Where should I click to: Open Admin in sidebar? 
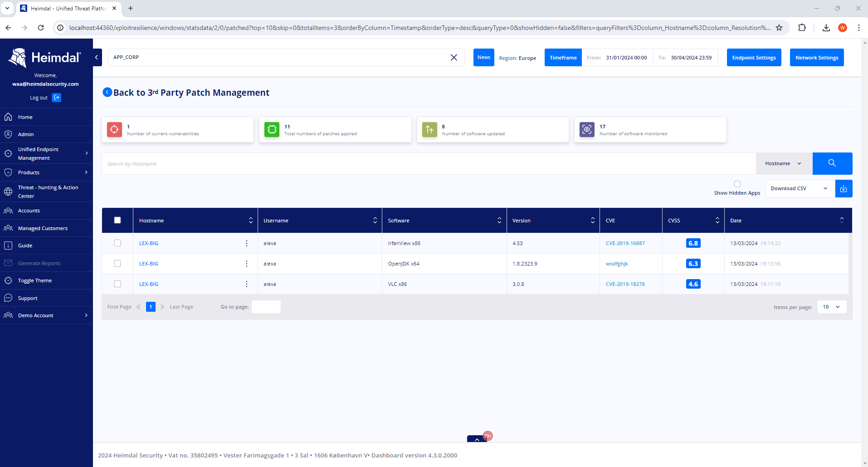(x=46, y=134)
